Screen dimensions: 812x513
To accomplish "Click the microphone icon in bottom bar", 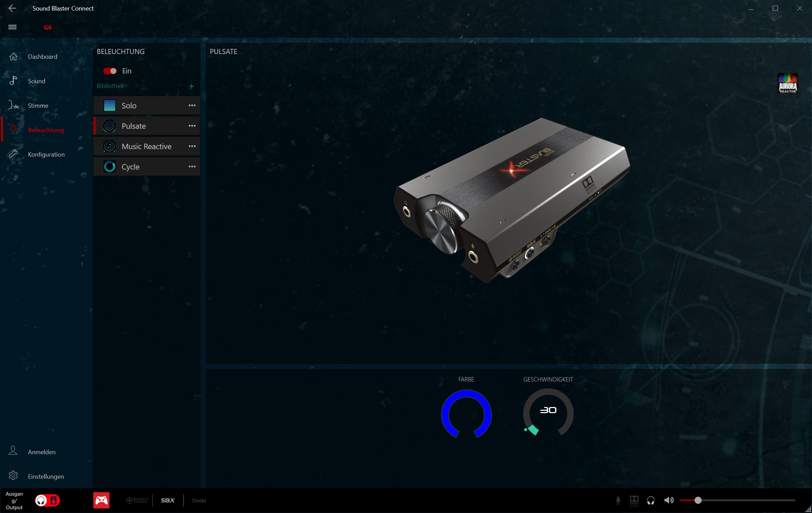I will (618, 500).
